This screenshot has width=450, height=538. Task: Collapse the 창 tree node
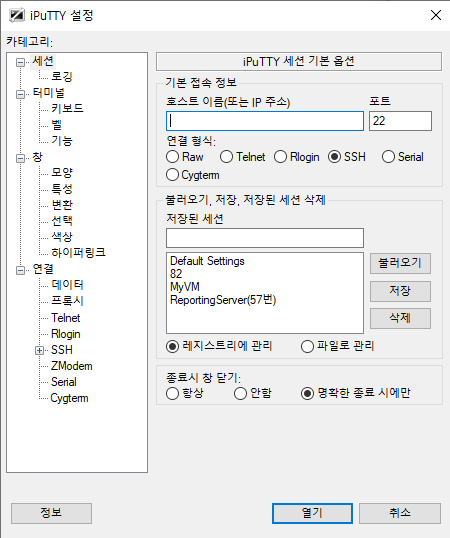click(21, 158)
